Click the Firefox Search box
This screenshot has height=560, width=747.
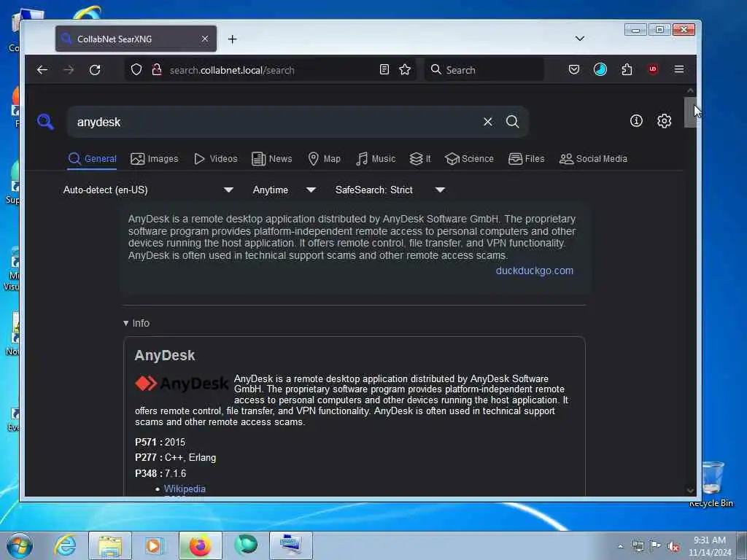[x=484, y=70]
